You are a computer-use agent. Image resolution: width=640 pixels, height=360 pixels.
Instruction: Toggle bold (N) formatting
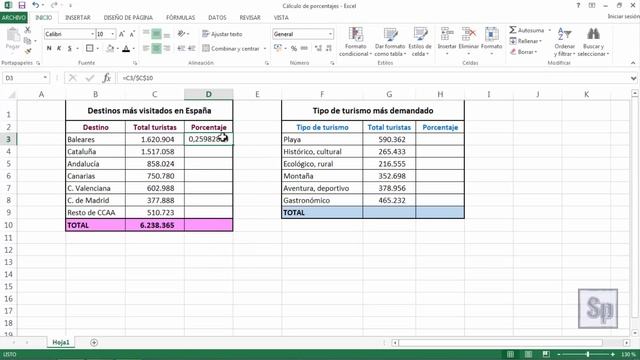[x=49, y=49]
